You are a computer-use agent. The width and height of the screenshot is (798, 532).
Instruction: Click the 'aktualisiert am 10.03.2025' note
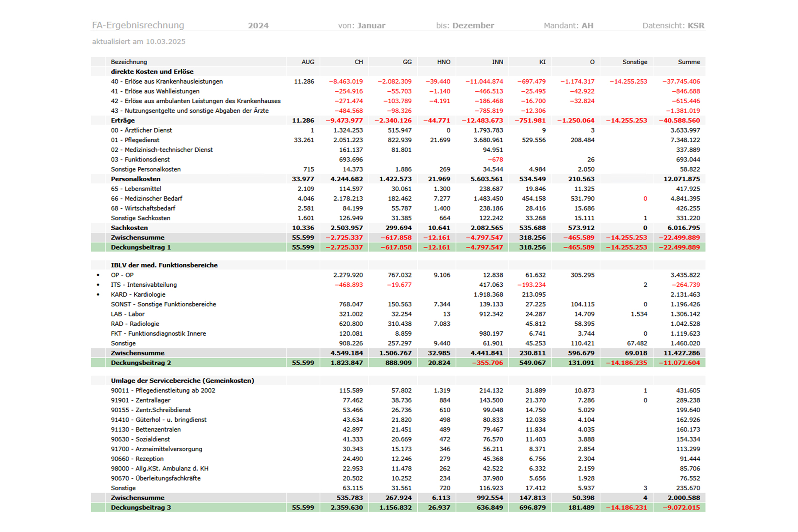pyautogui.click(x=139, y=42)
